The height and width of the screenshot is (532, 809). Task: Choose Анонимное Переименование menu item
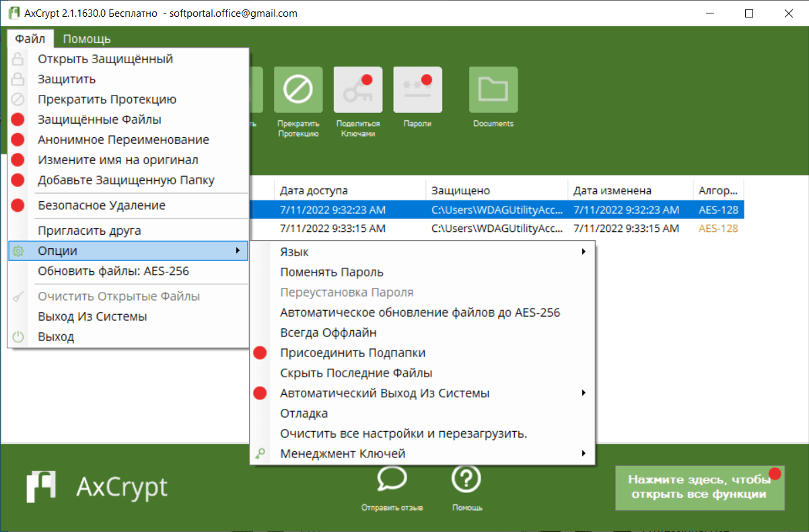[129, 140]
